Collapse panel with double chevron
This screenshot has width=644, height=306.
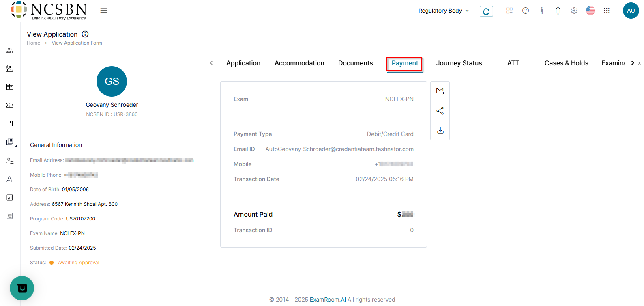coord(639,63)
